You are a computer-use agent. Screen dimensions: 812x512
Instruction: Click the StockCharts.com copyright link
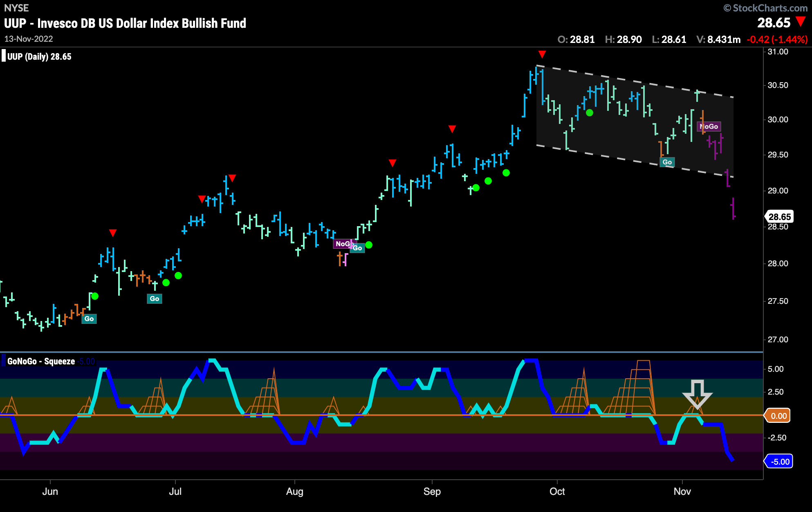tap(765, 8)
